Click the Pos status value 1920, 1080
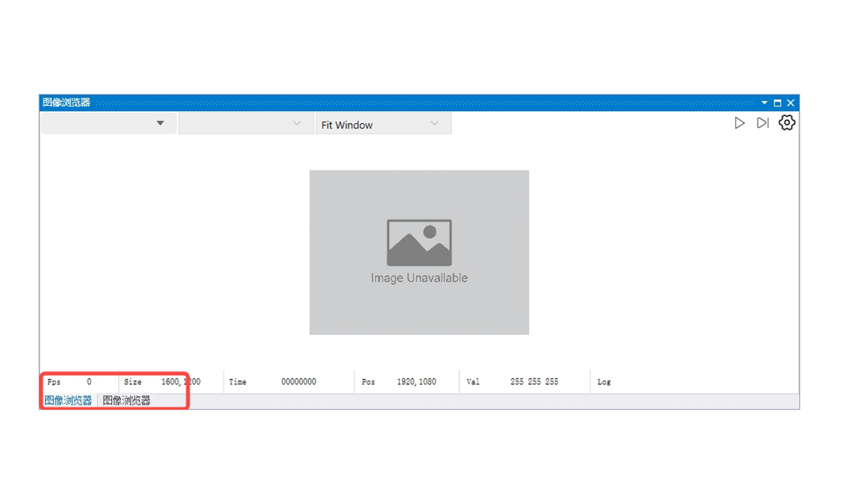The width and height of the screenshot is (868, 488). point(416,382)
